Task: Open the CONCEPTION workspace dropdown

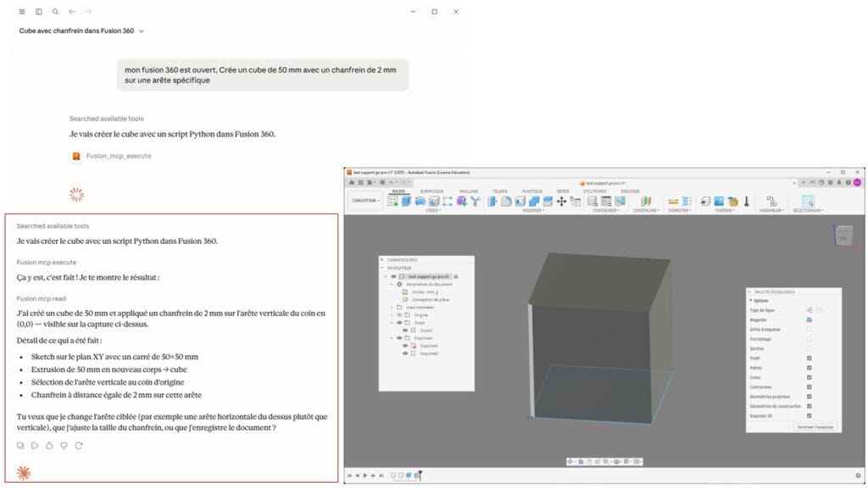Action: [364, 200]
